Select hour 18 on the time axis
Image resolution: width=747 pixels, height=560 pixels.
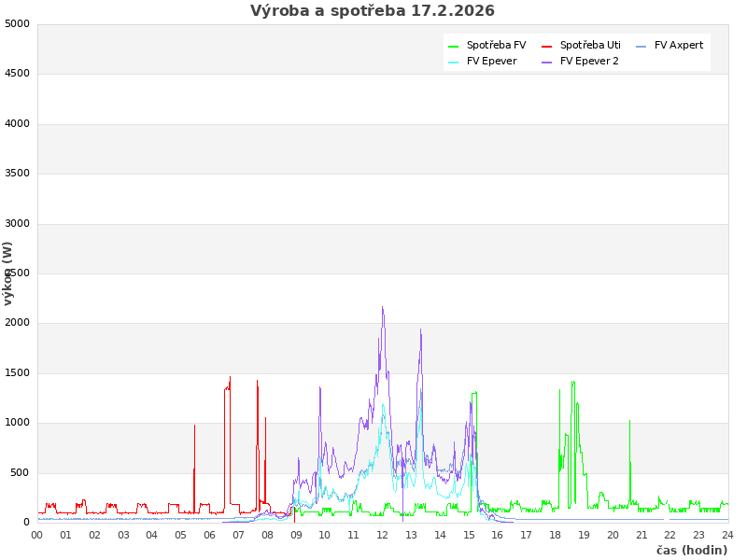(555, 535)
